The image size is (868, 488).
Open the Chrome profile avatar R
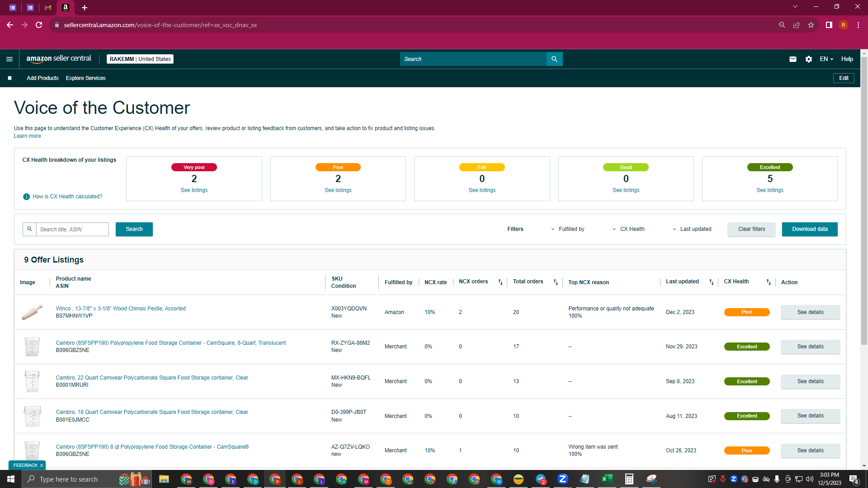[844, 25]
